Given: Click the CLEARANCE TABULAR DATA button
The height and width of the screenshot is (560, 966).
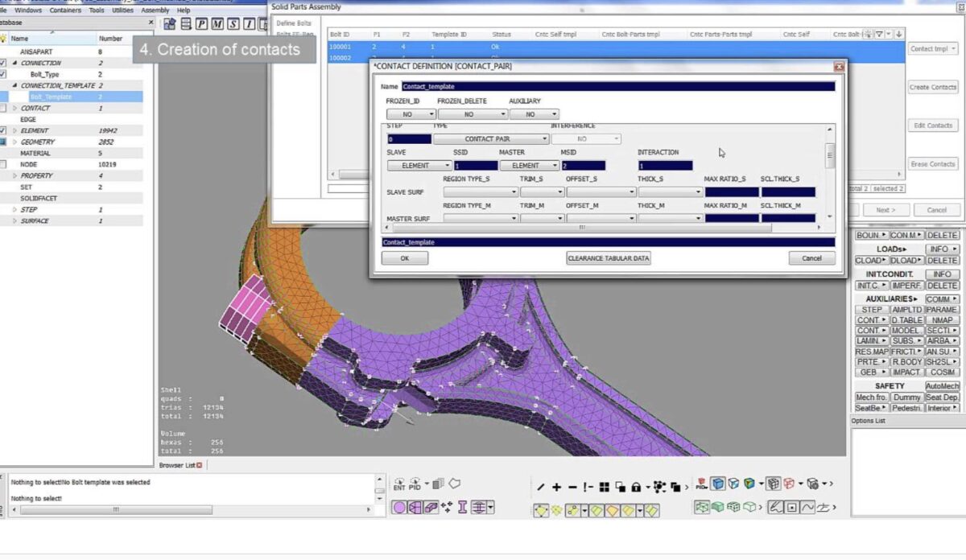Looking at the screenshot, I should tap(609, 258).
